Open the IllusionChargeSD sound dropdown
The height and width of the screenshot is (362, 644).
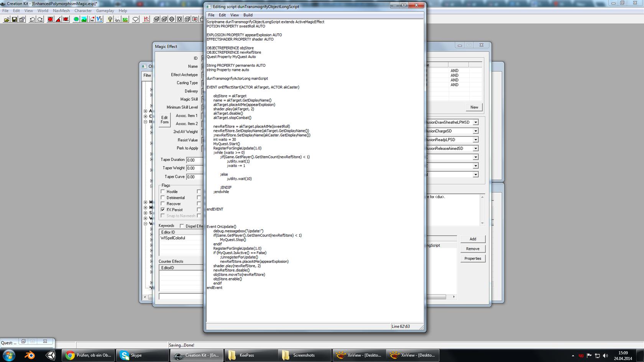click(x=475, y=131)
